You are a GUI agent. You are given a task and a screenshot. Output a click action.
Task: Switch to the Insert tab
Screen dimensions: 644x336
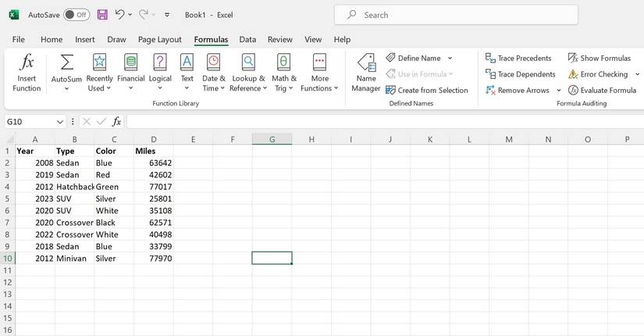(x=84, y=40)
